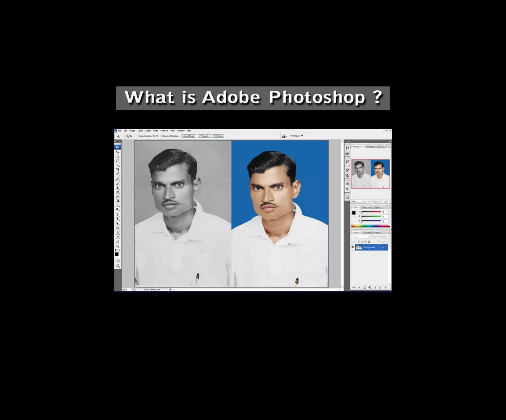506x420 pixels.
Task: Click Zoom Out button in options bar
Action: point(131,136)
